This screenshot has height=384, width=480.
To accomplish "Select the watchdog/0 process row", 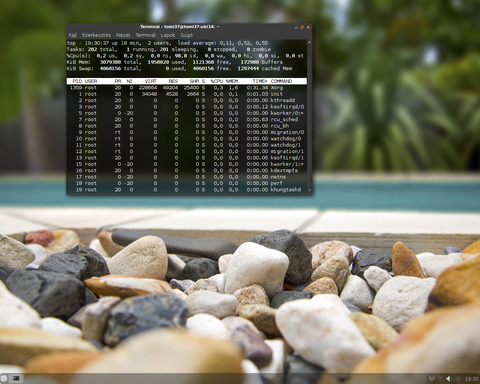I will [187, 138].
